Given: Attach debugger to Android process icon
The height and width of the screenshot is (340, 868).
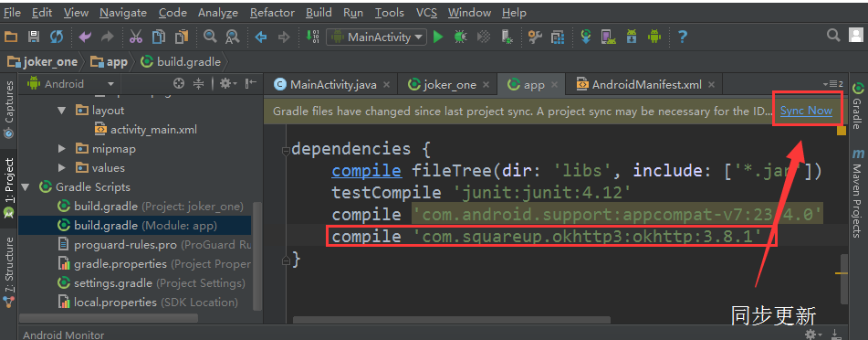Looking at the screenshot, I should pyautogui.click(x=507, y=37).
